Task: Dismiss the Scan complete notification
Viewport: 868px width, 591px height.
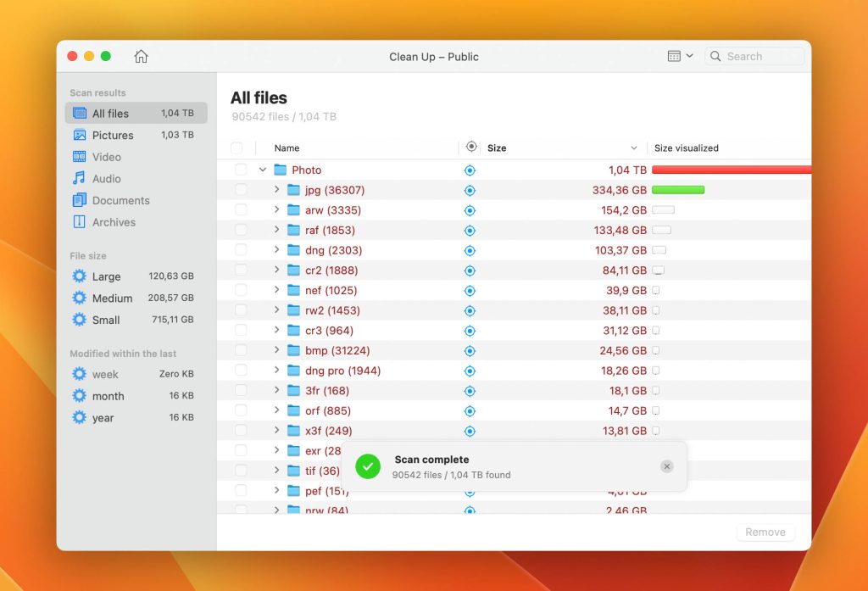Action: (667, 466)
